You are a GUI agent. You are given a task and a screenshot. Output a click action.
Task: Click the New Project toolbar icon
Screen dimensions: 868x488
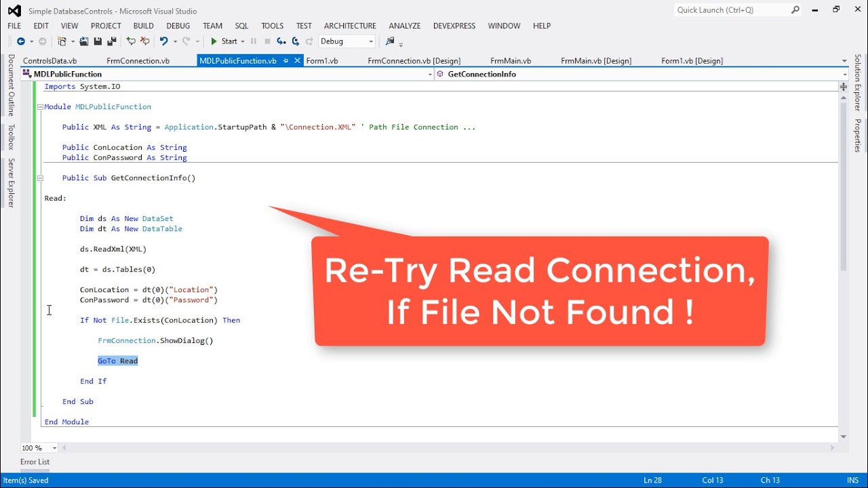tap(62, 41)
